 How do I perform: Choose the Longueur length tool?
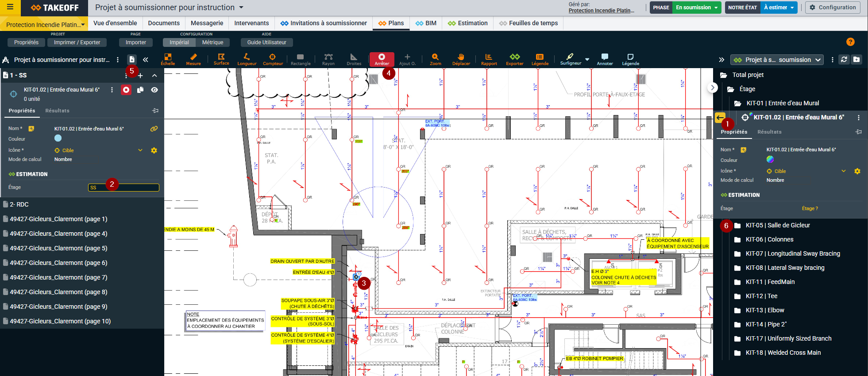(x=247, y=59)
